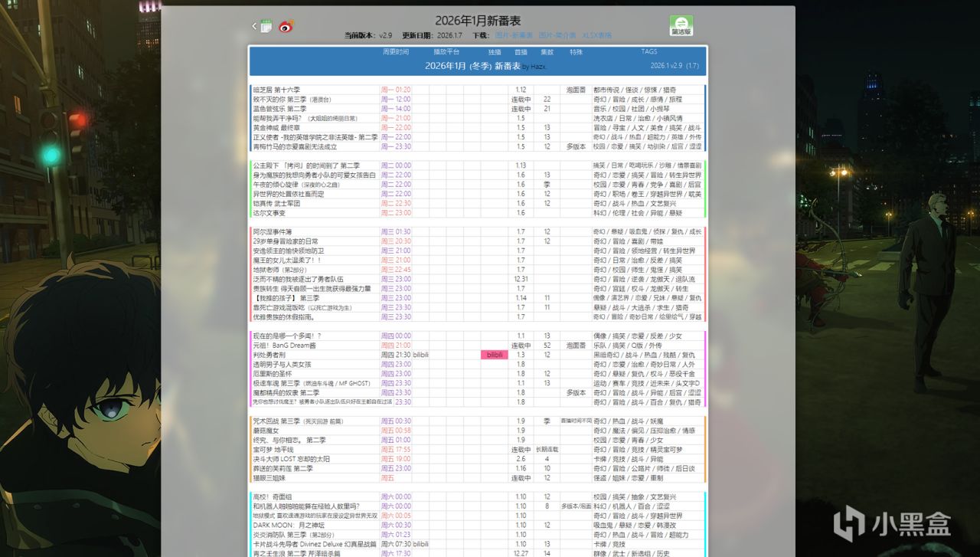Select the row title 铠真传 武士军团
The height and width of the screenshot is (557, 980).
click(x=276, y=203)
